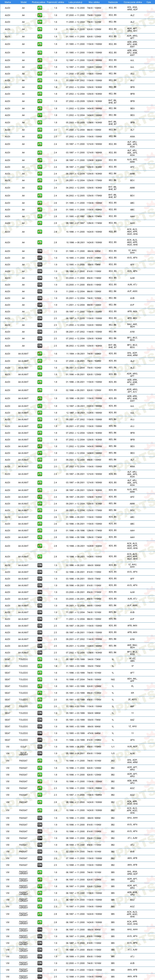Click VW make cell in GOLF 1J1 row
This screenshot has width=155, height=980.
(x=8, y=747)
